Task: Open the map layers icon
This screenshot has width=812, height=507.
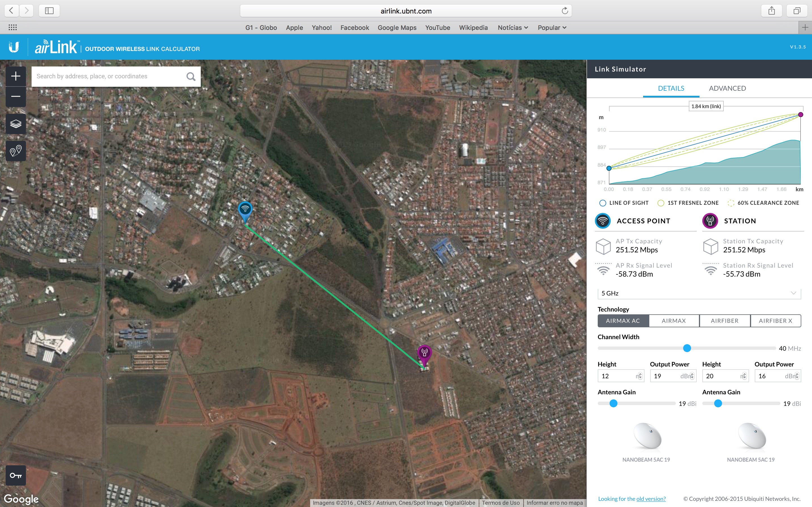Action: (x=16, y=124)
